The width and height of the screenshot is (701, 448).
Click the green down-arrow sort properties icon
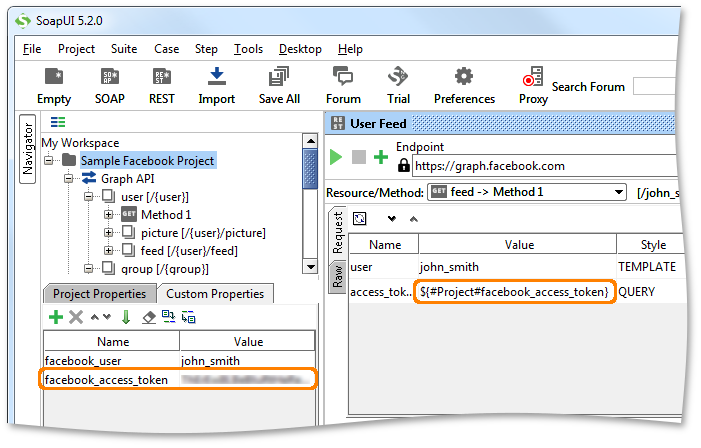tap(126, 317)
